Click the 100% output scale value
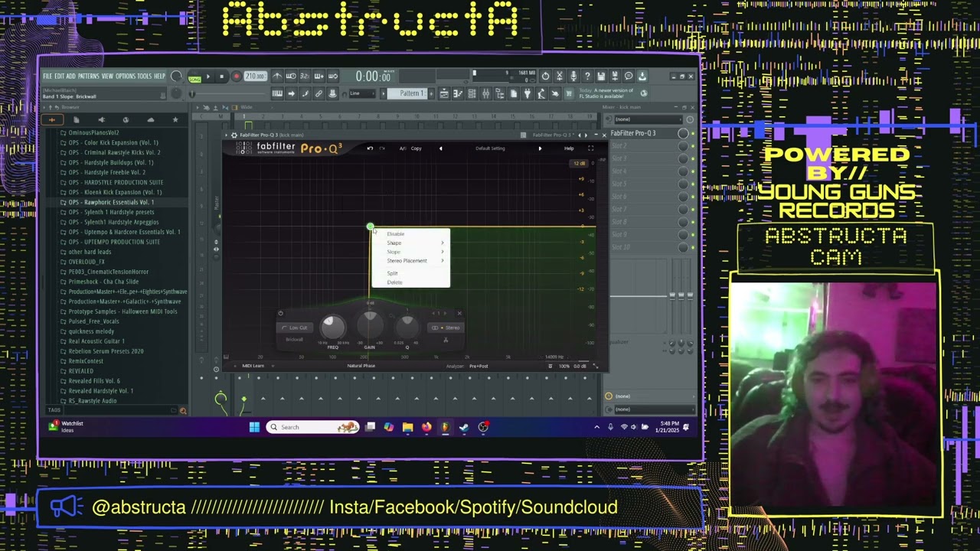The image size is (980, 551). pyautogui.click(x=563, y=366)
